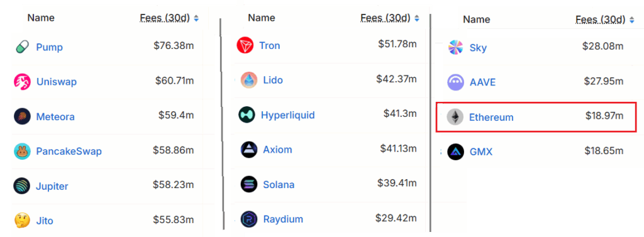
Task: Click the Axiom triangle logo icon
Action: 249,150
